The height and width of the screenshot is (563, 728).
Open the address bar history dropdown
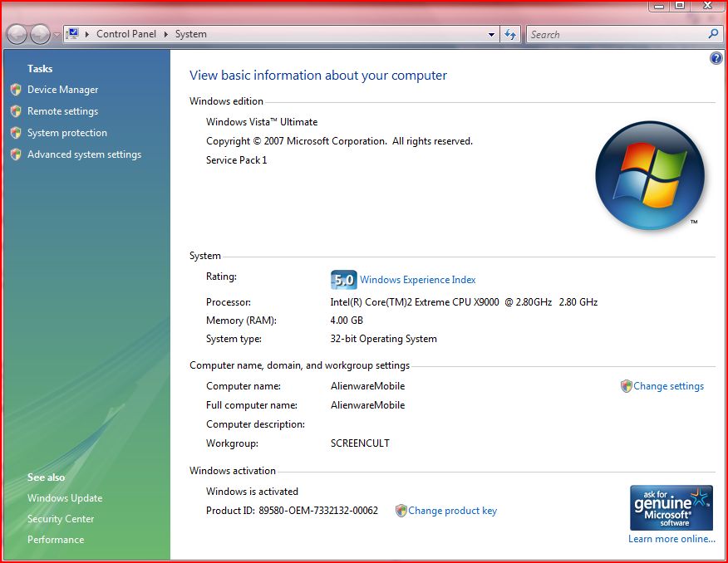point(491,34)
